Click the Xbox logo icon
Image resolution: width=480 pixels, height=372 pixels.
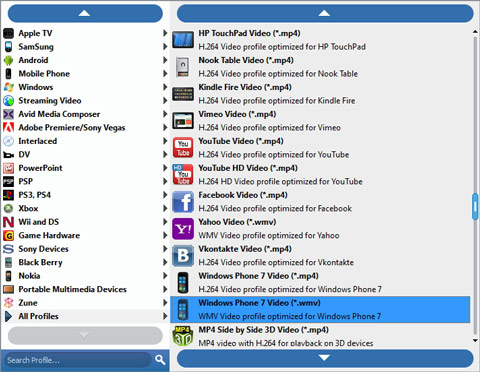pyautogui.click(x=8, y=208)
